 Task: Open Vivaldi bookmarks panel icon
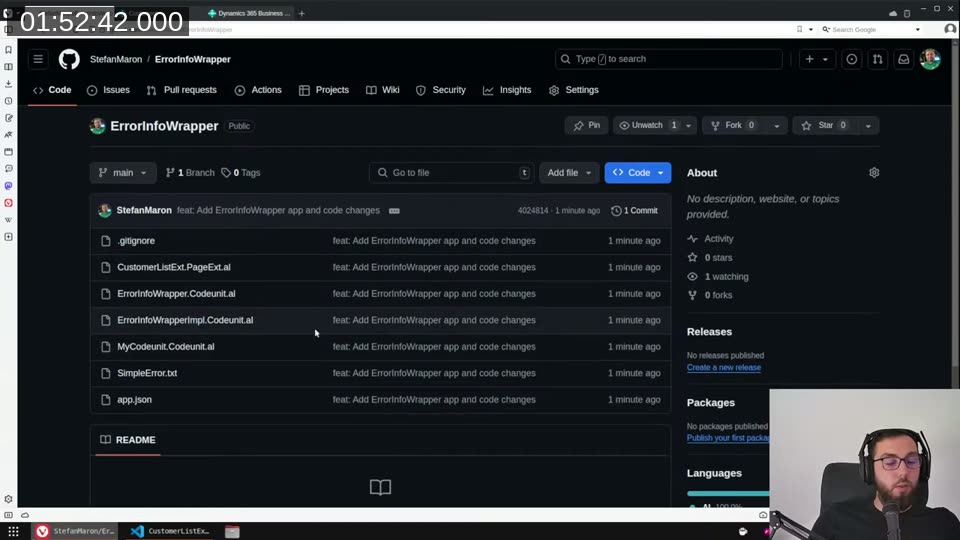[x=9, y=50]
